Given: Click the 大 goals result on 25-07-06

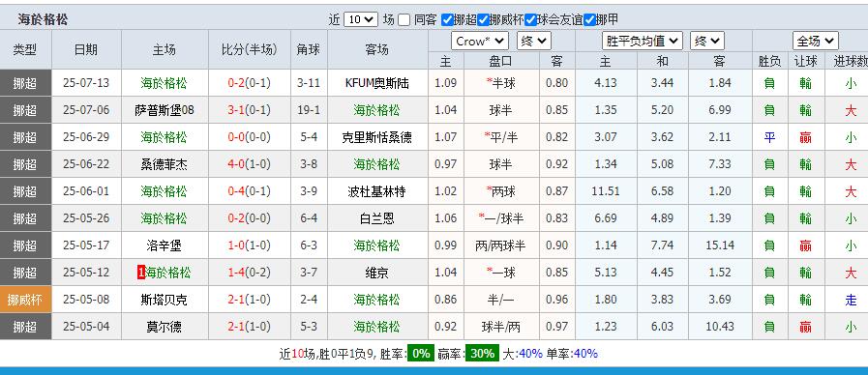Looking at the screenshot, I should click(851, 110).
